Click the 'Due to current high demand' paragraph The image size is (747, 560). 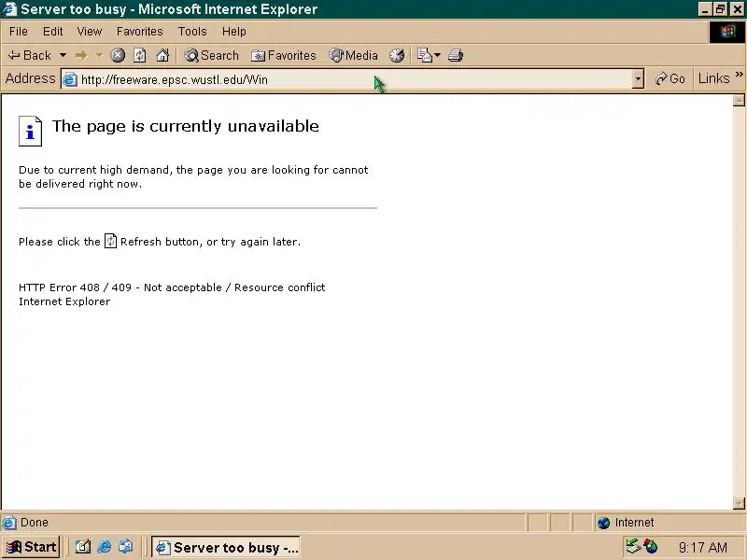coord(193,176)
